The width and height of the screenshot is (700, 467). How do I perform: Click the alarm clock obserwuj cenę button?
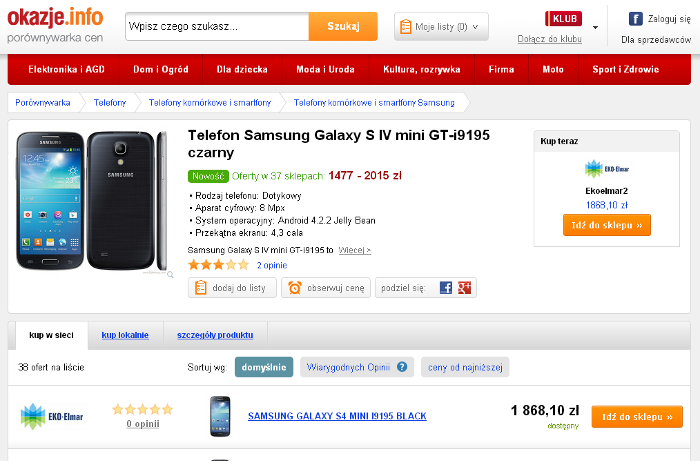point(326,288)
